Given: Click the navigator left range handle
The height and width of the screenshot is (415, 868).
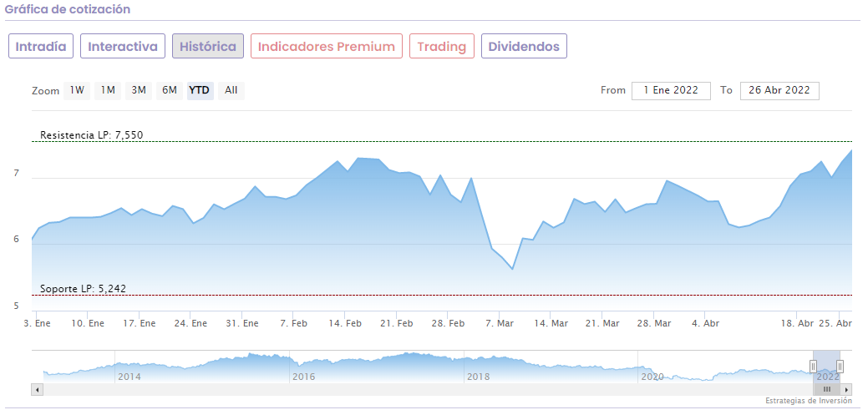Looking at the screenshot, I should 813,367.
